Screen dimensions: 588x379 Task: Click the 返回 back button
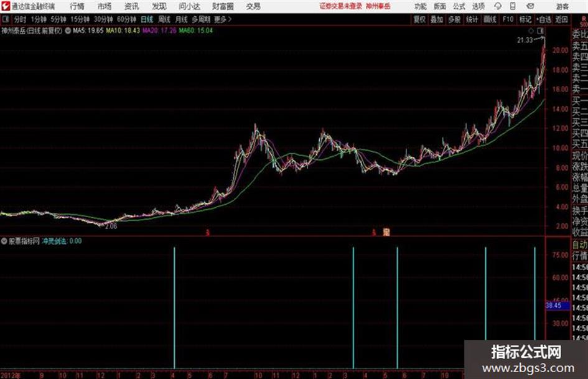click(x=561, y=19)
